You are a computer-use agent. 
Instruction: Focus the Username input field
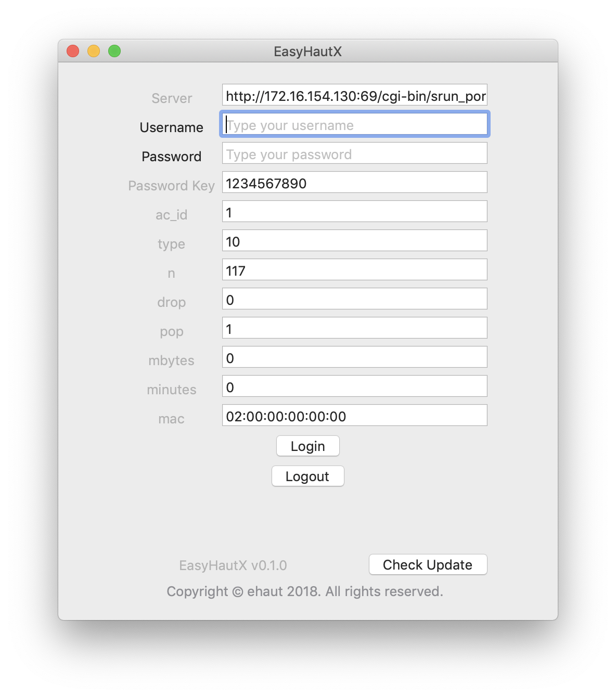pyautogui.click(x=354, y=125)
